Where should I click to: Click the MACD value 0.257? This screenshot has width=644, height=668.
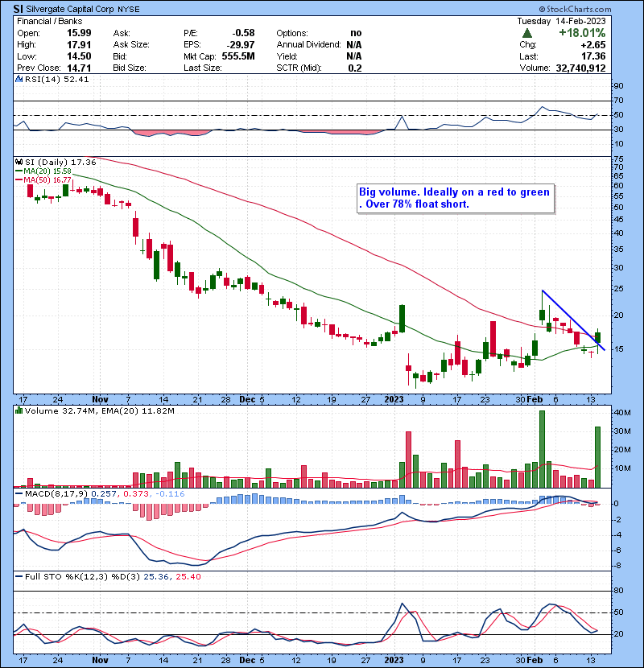(104, 494)
